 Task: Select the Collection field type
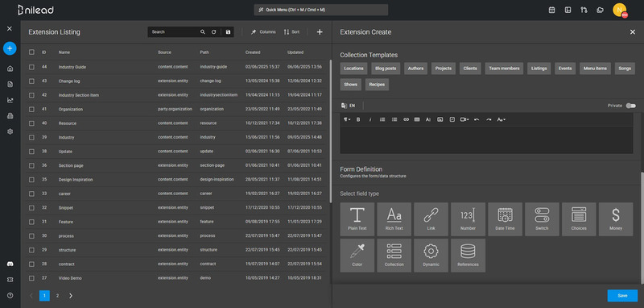394,256
